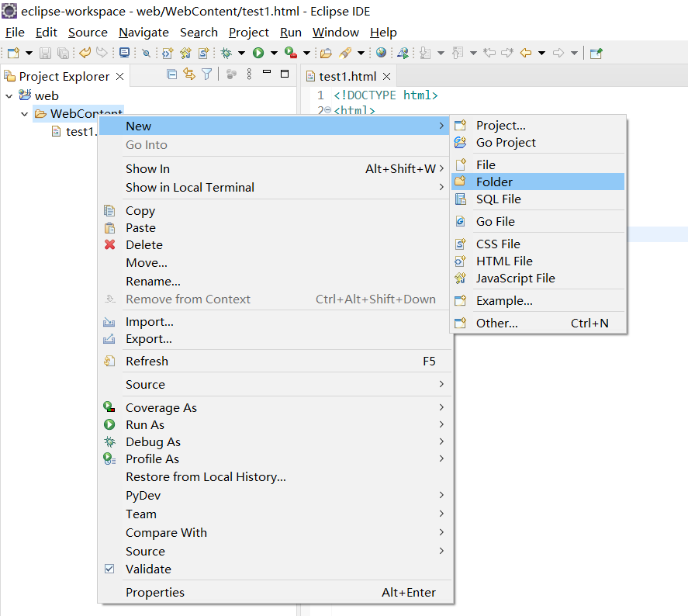Choose CSS File in New submenu
The height and width of the screenshot is (616, 688).
point(538,244)
